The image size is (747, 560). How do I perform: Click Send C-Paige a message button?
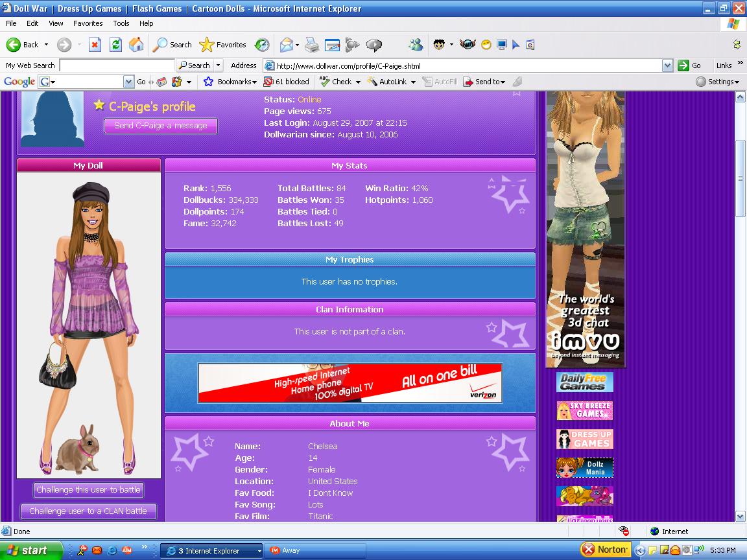161,126
